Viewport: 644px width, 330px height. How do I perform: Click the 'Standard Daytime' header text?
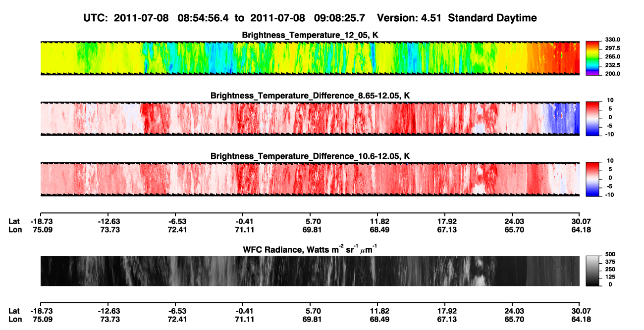pos(491,18)
